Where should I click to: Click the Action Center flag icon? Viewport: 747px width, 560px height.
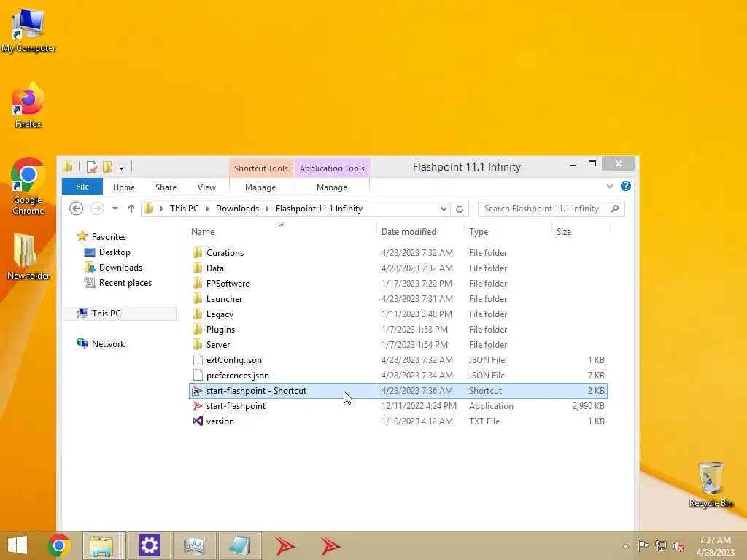[643, 545]
